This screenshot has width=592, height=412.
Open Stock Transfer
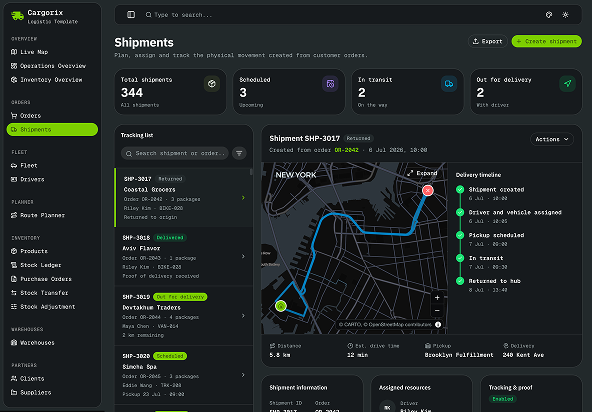(52, 293)
